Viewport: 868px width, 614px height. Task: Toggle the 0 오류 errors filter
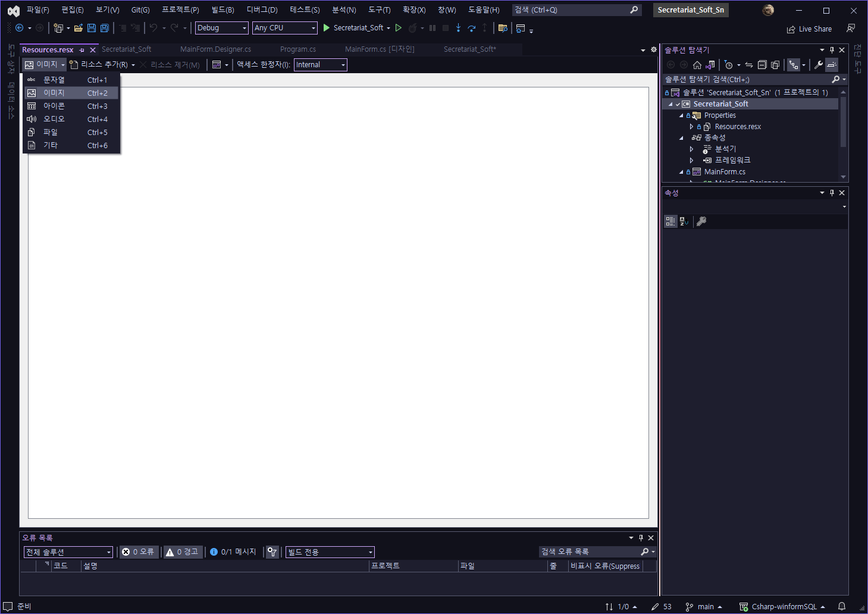click(138, 552)
